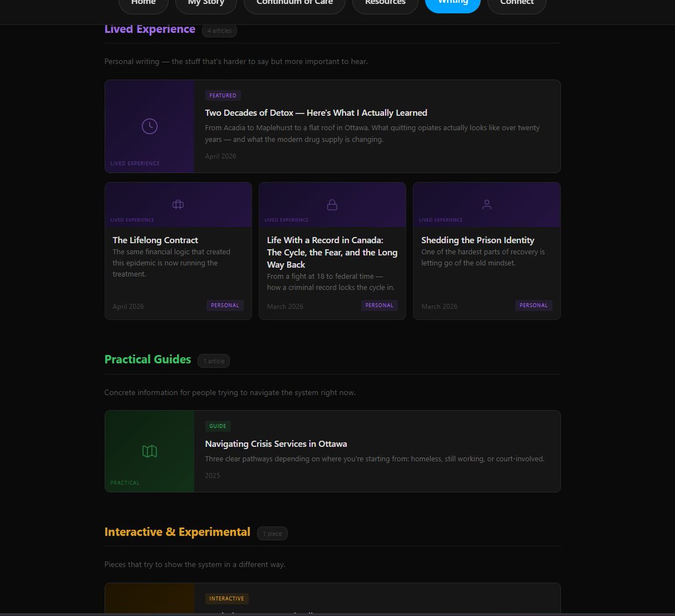The image size is (675, 616).
Task: Click the 'Lived Experience' section heading
Action: [150, 29]
